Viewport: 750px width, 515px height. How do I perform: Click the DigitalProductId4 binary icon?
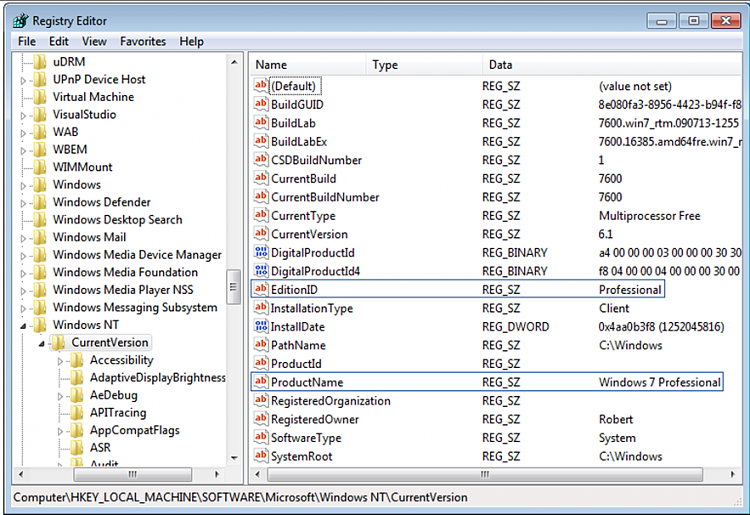coord(261,271)
